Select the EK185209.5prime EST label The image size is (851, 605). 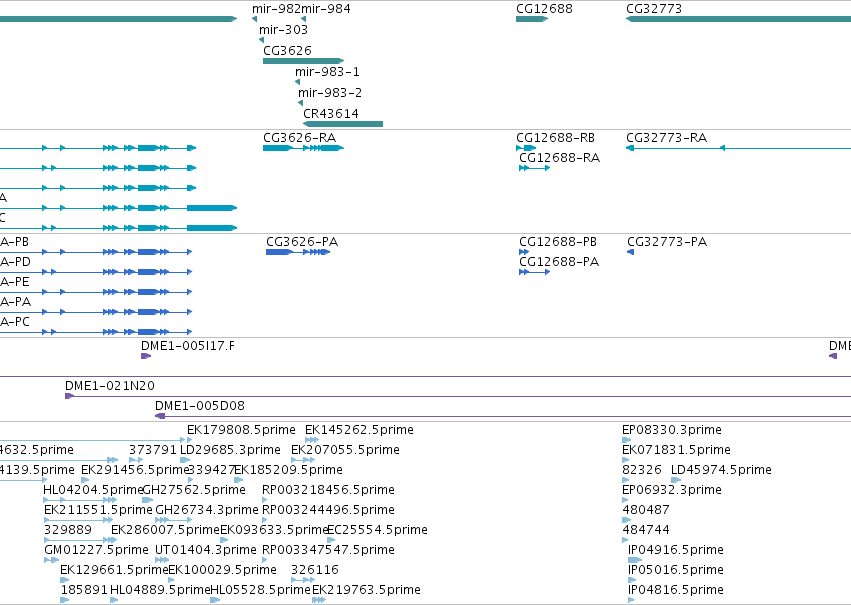coord(288,470)
